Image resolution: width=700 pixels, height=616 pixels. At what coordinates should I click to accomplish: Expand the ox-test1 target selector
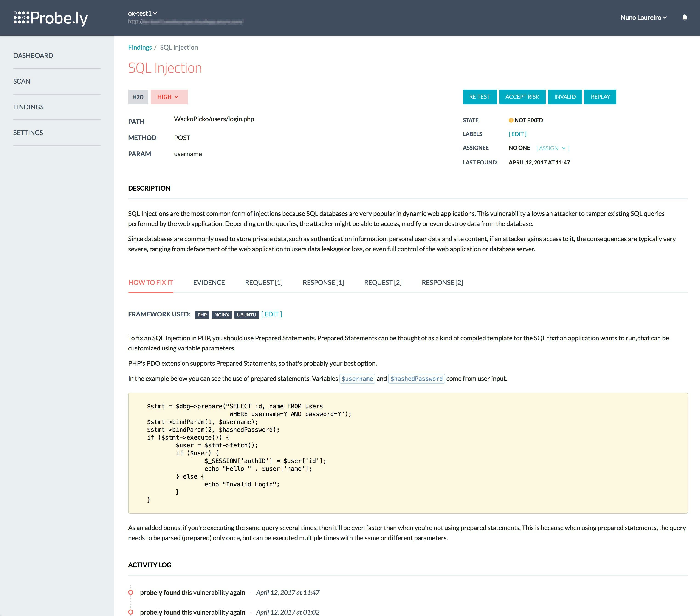pyautogui.click(x=141, y=13)
